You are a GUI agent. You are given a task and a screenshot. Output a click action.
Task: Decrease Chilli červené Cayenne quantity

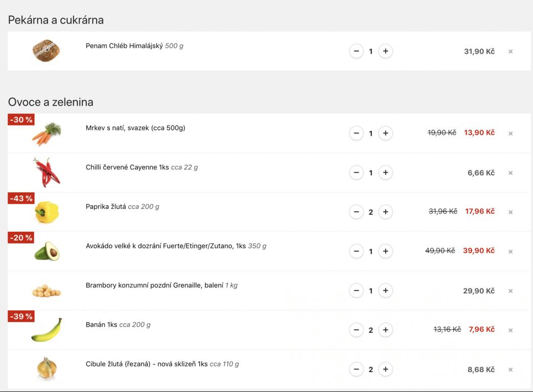coord(356,173)
